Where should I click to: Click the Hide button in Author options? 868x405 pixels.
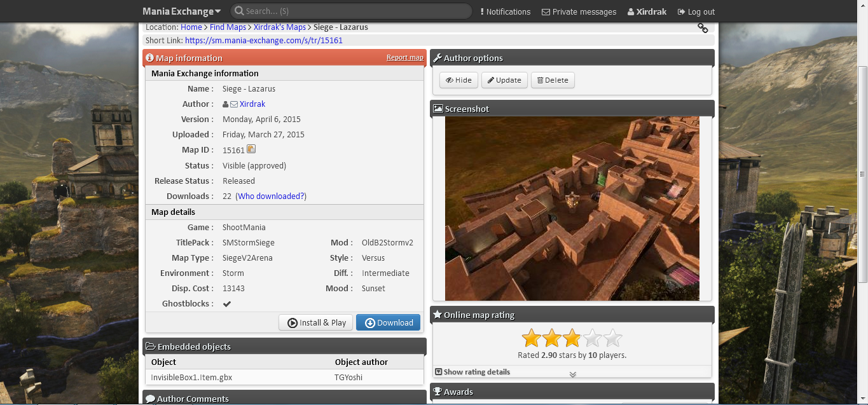coord(458,80)
